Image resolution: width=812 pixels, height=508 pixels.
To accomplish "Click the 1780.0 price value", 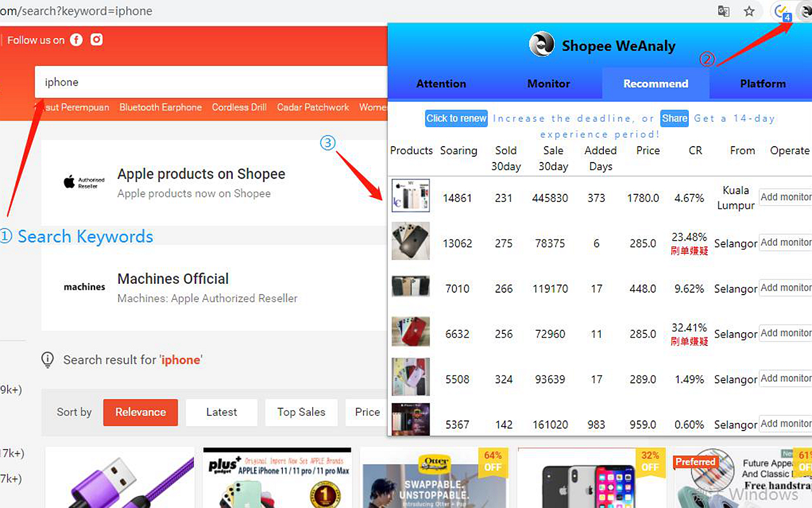I will click(643, 198).
